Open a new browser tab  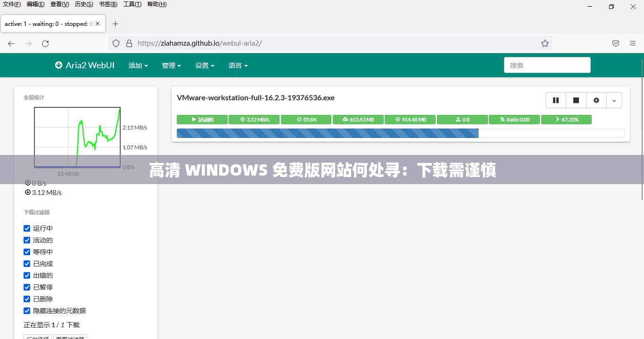pyautogui.click(x=115, y=24)
